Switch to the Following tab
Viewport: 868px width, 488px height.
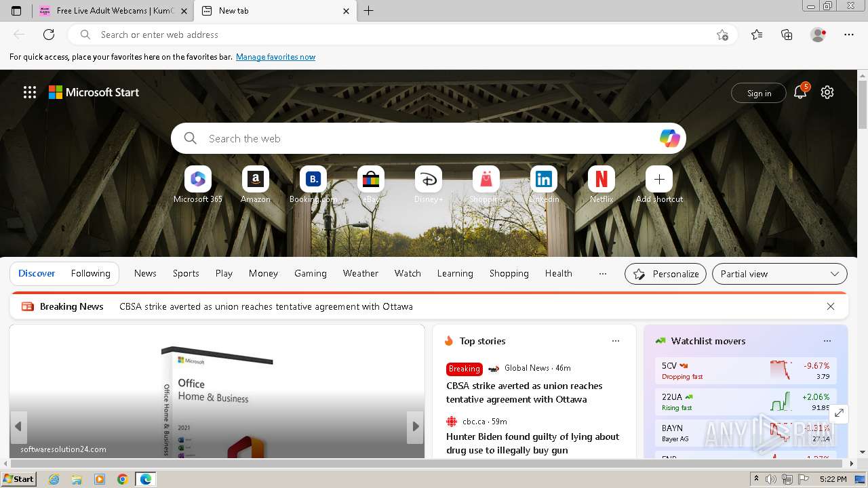click(x=91, y=273)
